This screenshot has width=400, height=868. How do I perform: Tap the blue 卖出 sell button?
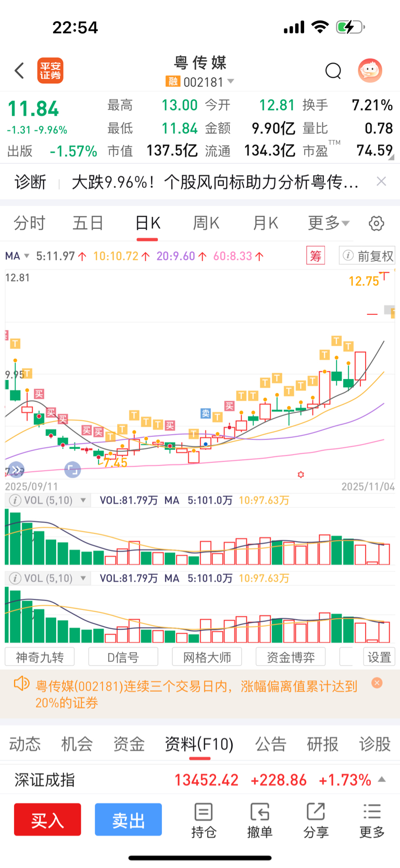coord(128,820)
